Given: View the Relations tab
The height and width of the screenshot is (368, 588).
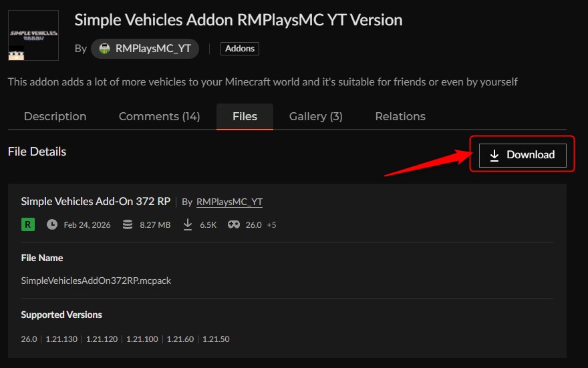Looking at the screenshot, I should 400,117.
